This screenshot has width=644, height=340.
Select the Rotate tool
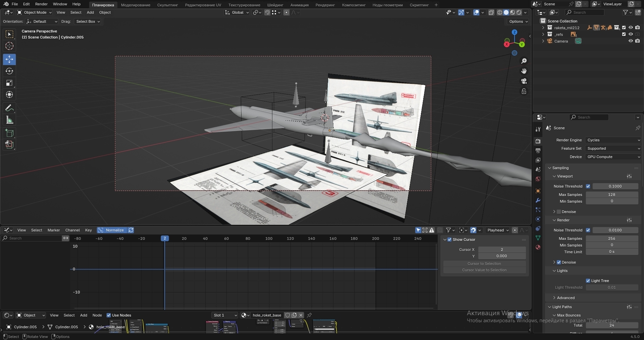(9, 71)
